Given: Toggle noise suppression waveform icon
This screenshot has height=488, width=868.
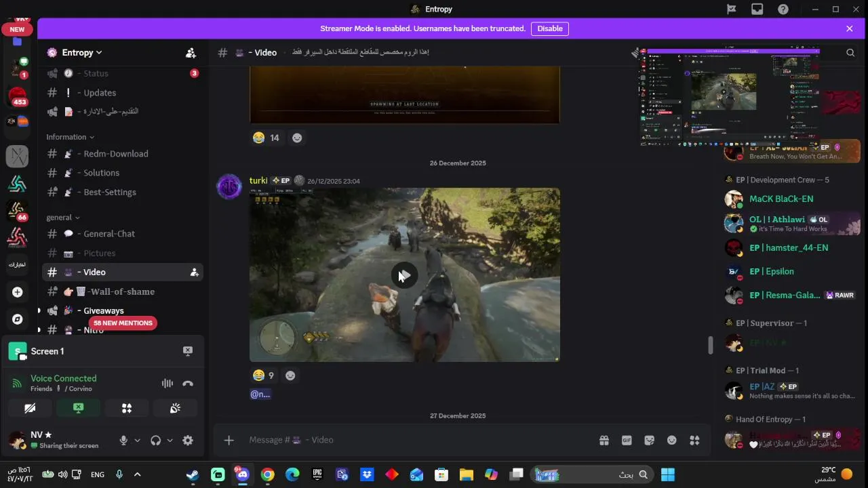Looking at the screenshot, I should [x=167, y=383].
